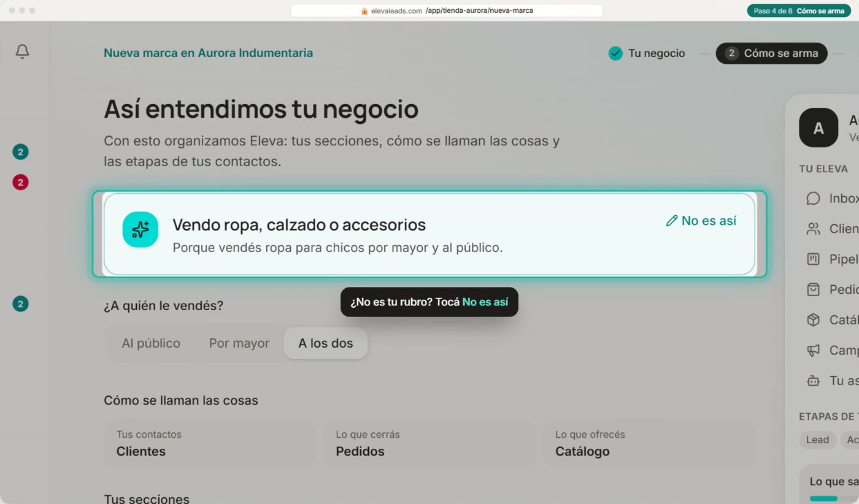Click the TU ELEVA sidebar heading
Viewport: 859px width, 504px height.
click(x=823, y=169)
